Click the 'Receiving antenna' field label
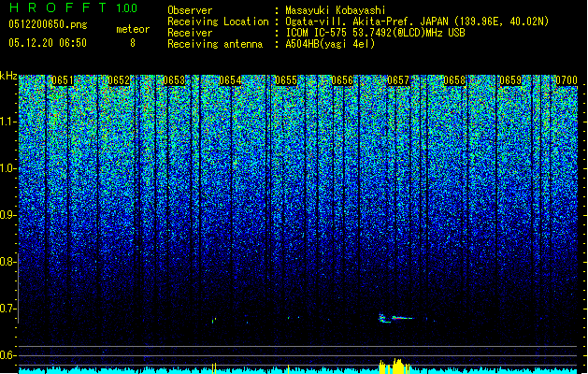 coord(215,44)
